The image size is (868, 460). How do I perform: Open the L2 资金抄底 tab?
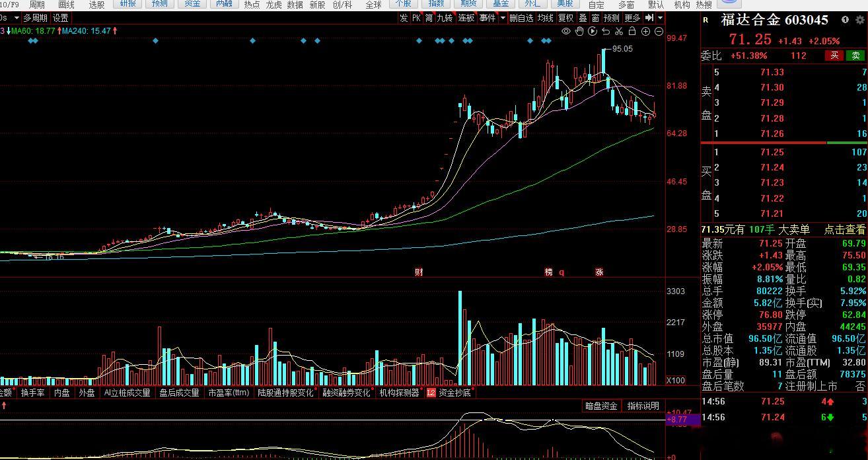[449, 393]
